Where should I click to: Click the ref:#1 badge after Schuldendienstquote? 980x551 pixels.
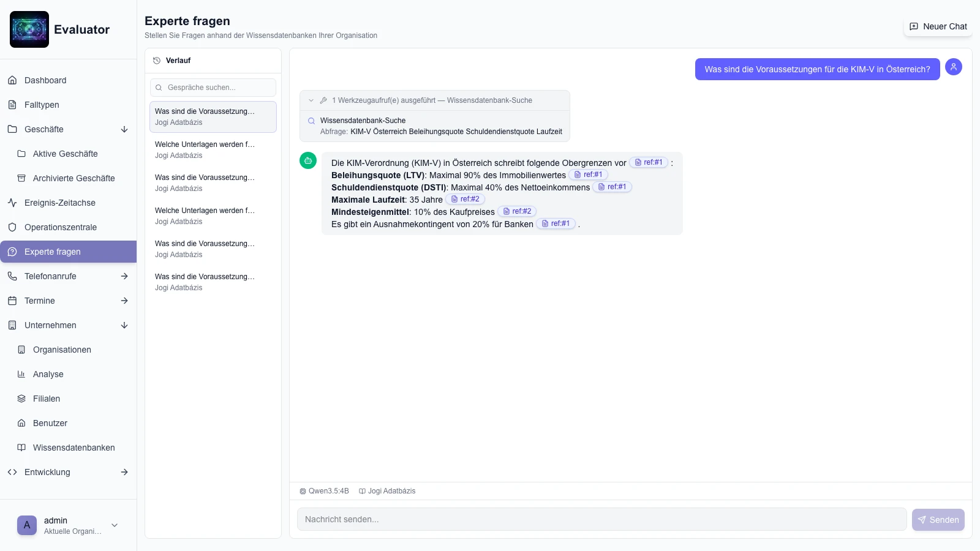pos(612,187)
